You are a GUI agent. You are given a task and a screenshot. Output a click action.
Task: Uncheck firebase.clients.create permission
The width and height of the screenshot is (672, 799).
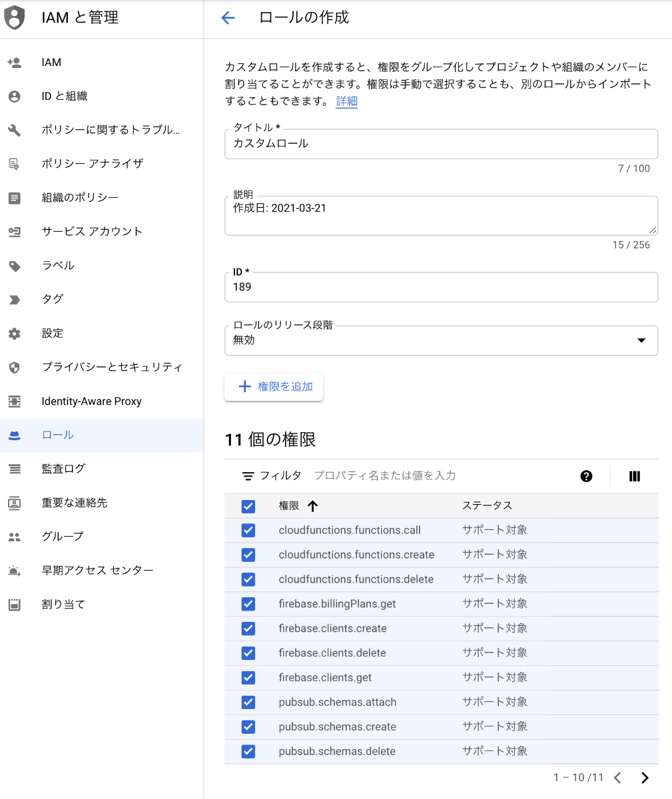248,629
